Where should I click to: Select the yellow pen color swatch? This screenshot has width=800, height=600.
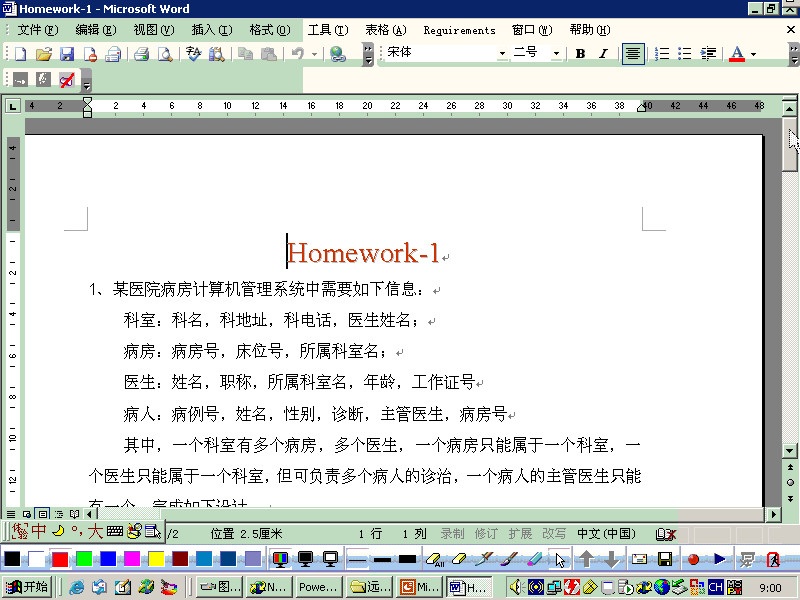pos(156,559)
